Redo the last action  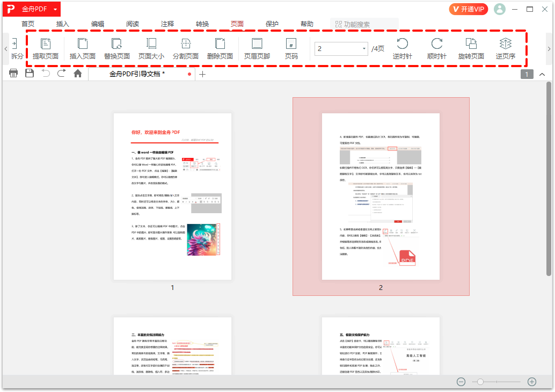pyautogui.click(x=62, y=74)
